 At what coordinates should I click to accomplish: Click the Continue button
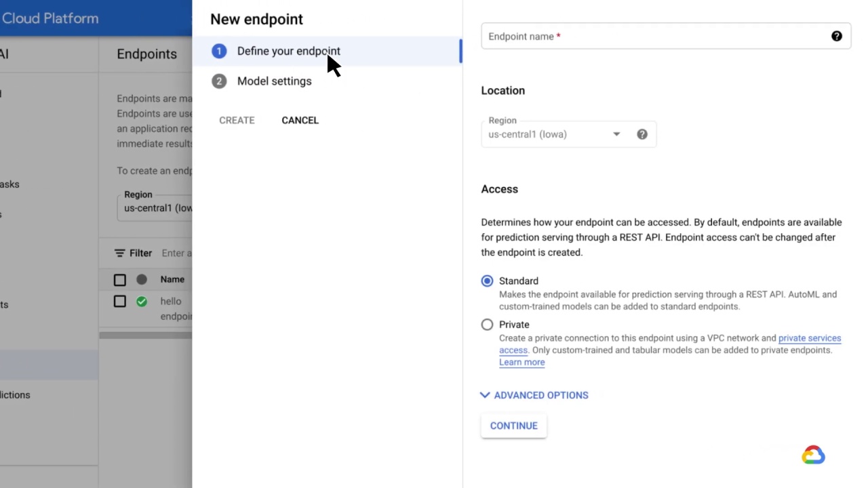(x=514, y=426)
